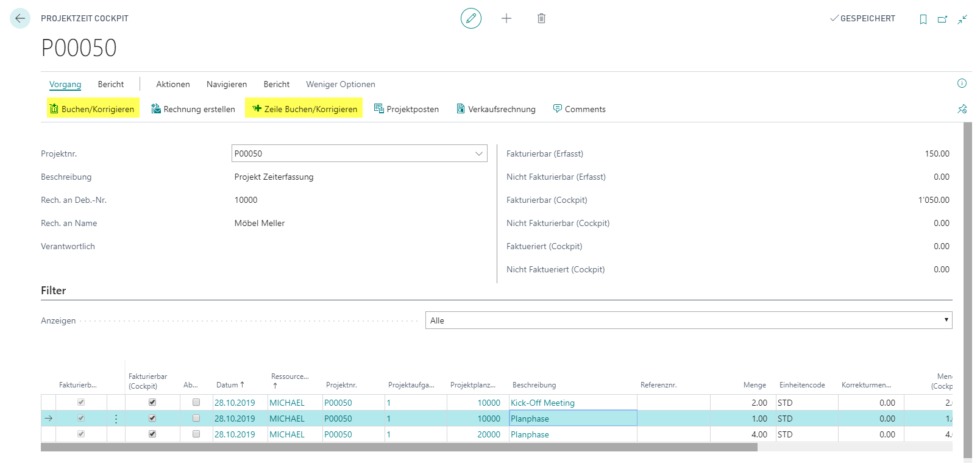This screenshot has height=463, width=980.
Task: Create a new record with the plus icon
Action: (x=506, y=18)
